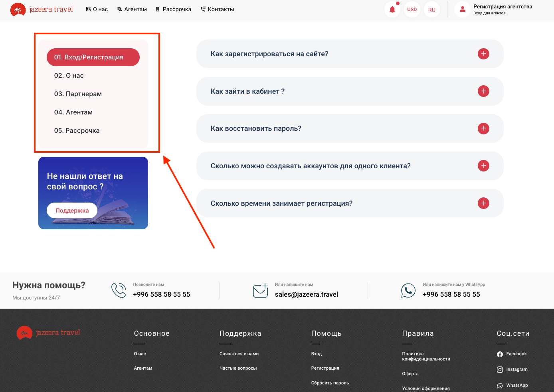Click the WhatsApp icon in help bar

[408, 290]
